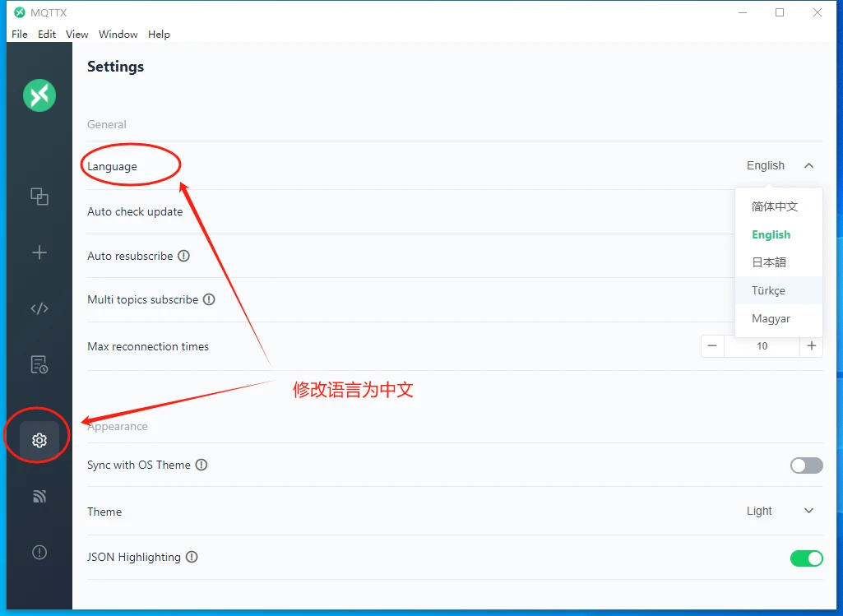This screenshot has height=616, width=843.
Task: Open the sidebar feed/RSS icon
Action: point(39,496)
